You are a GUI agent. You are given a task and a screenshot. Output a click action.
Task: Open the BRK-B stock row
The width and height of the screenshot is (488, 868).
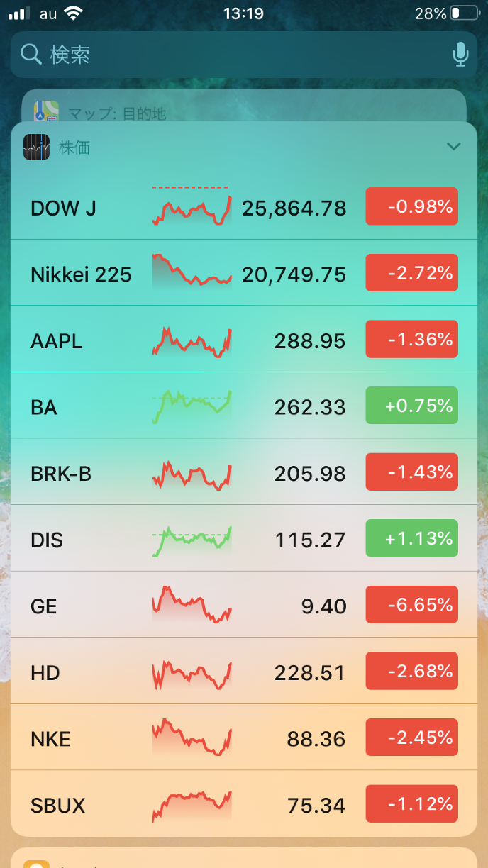[243, 472]
